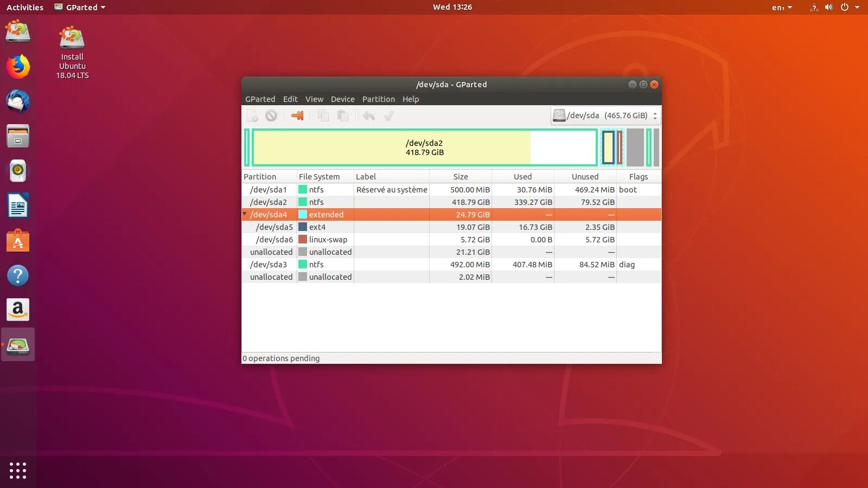Click the Install Ubuntu launcher atop the dock
The width and height of the screenshot is (868, 488).
18,31
